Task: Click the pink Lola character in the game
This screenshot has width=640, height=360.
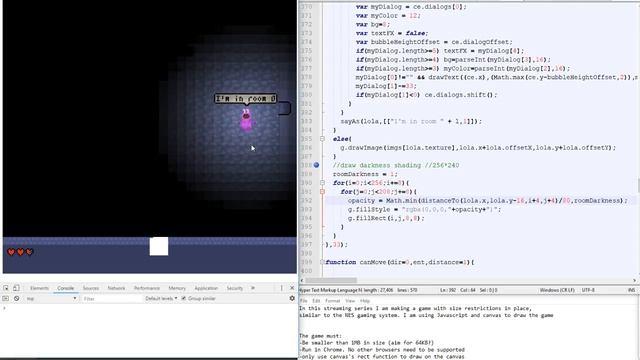Action: point(246,120)
